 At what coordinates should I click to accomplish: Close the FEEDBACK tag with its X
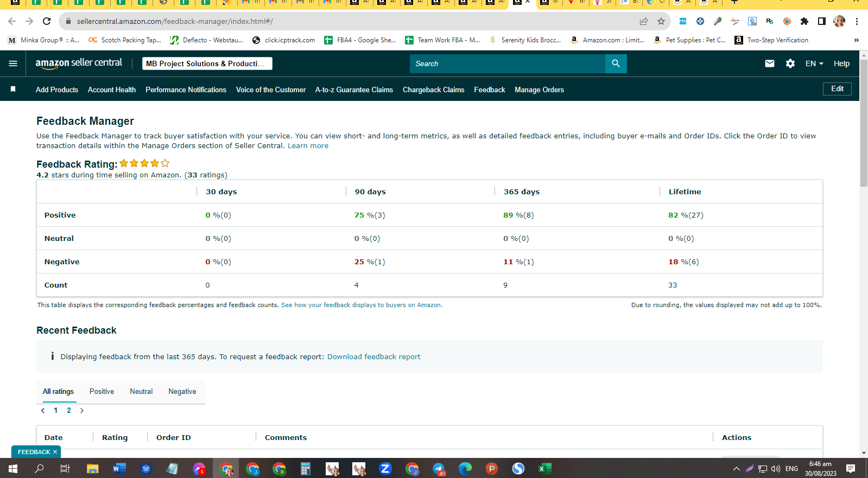click(x=55, y=452)
